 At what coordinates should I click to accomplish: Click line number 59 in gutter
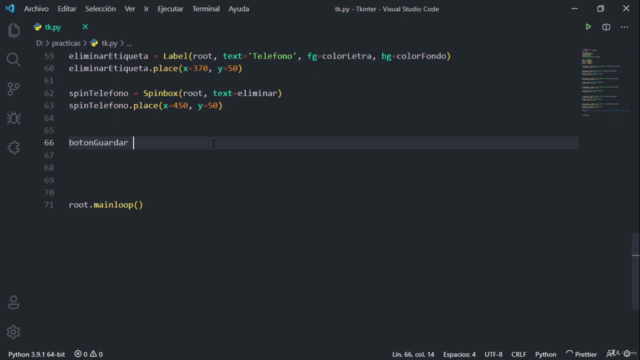pyautogui.click(x=49, y=56)
